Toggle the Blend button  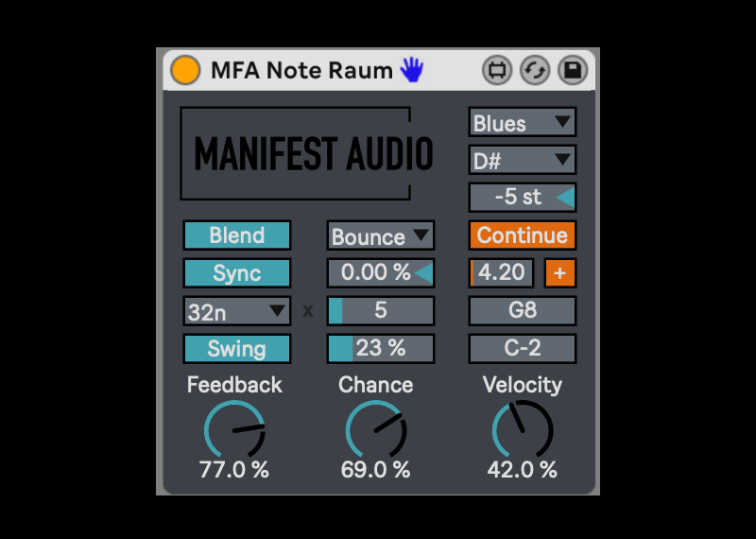(237, 235)
